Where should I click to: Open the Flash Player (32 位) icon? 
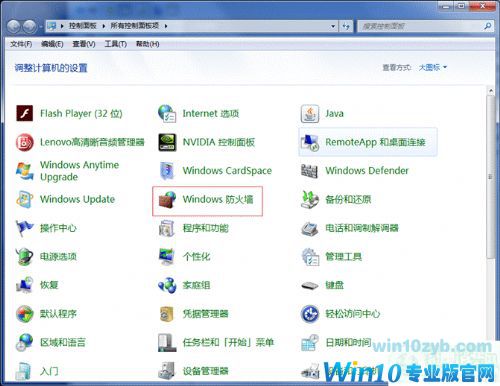[x=25, y=113]
